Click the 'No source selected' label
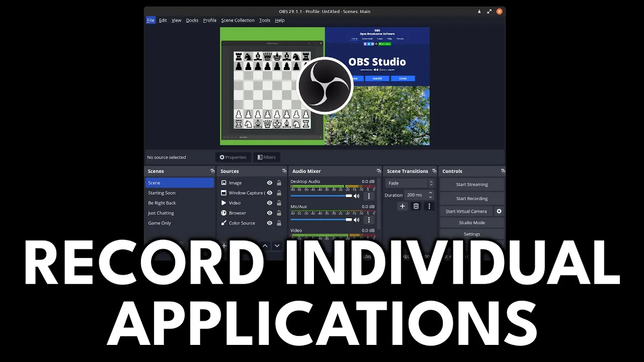 (167, 157)
